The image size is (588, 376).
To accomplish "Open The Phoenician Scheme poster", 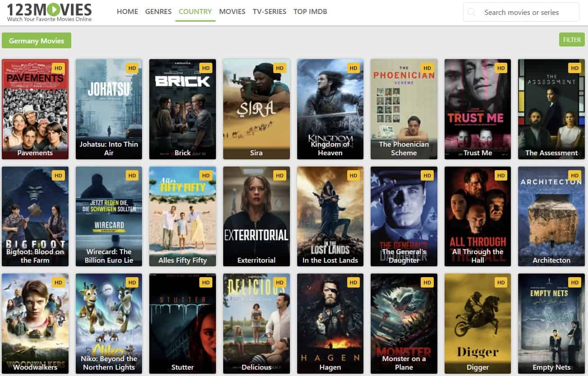I will [x=404, y=109].
